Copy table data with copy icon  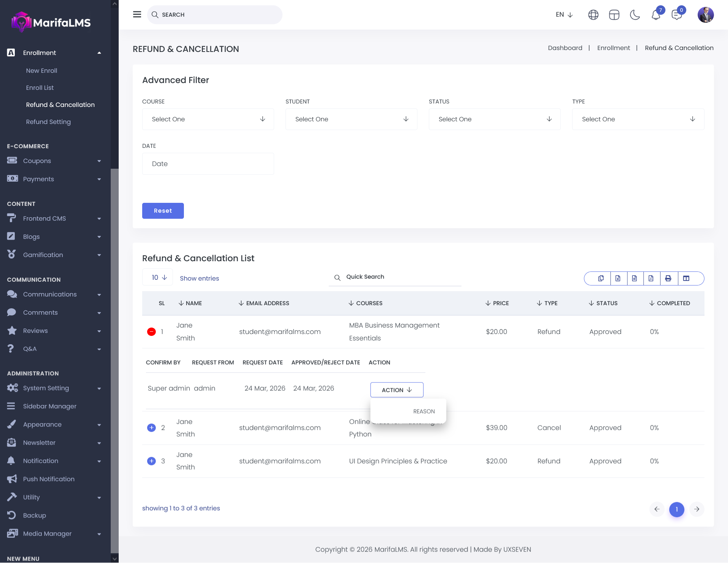601,278
